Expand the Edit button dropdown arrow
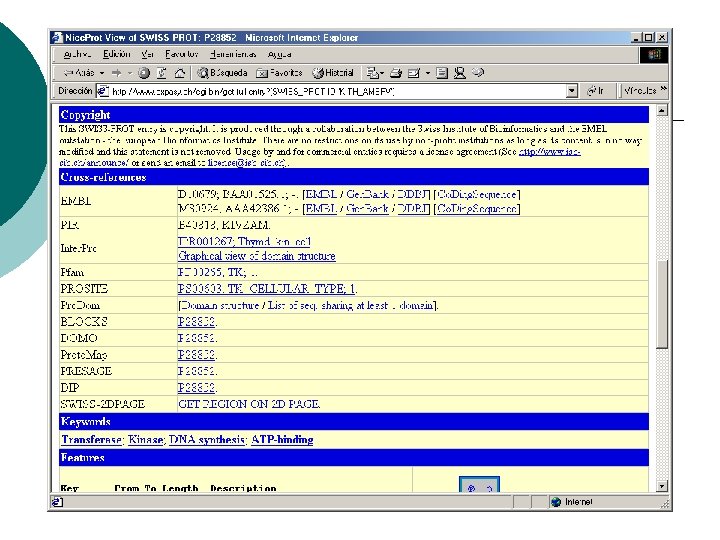 click(428, 73)
